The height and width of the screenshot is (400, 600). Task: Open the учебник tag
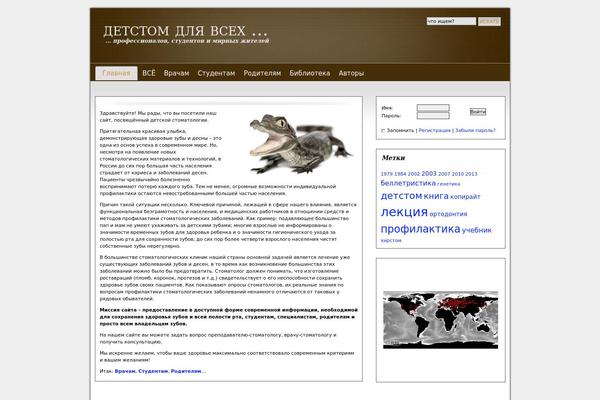pyautogui.click(x=476, y=230)
